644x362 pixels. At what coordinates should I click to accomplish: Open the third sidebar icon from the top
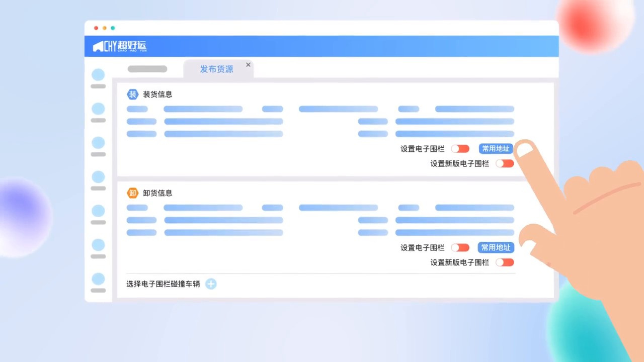click(x=98, y=143)
